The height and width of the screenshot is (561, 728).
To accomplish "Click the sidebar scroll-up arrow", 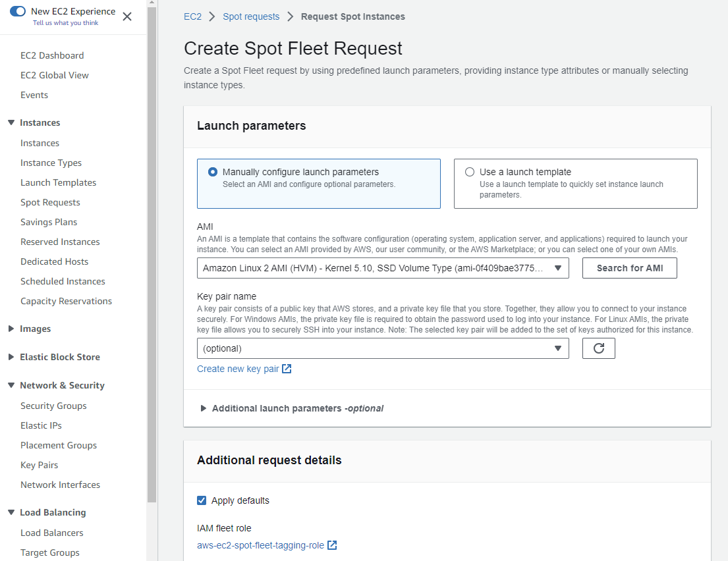I will click(152, 3).
